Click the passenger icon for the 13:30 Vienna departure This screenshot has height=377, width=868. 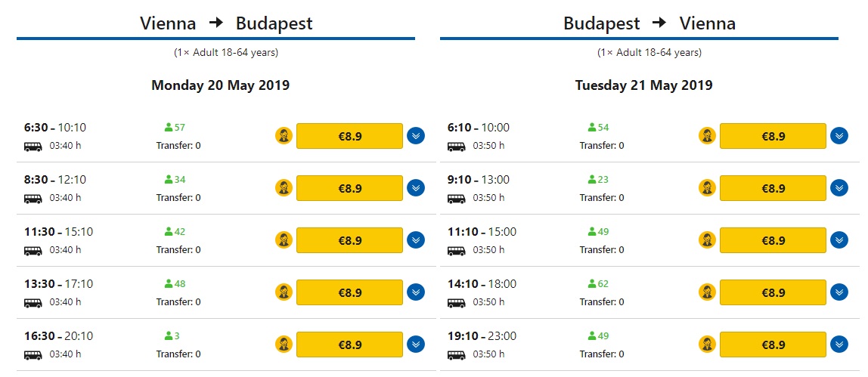[x=284, y=292]
